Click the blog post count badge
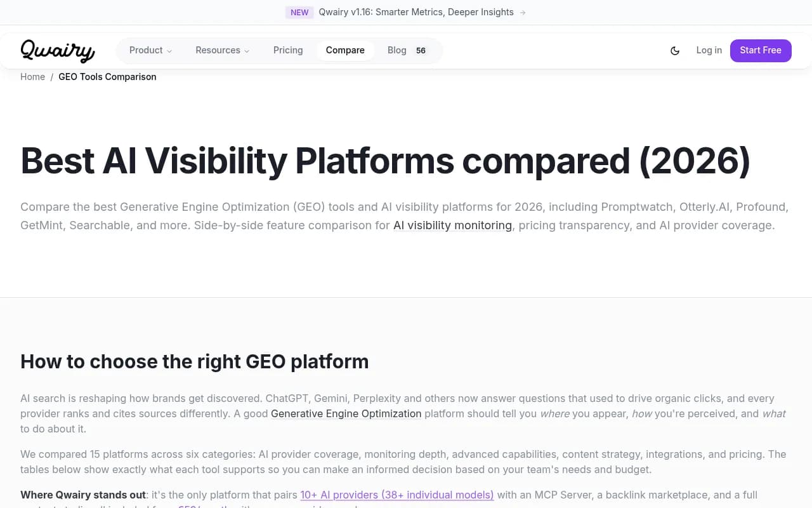This screenshot has height=508, width=812. pos(421,50)
